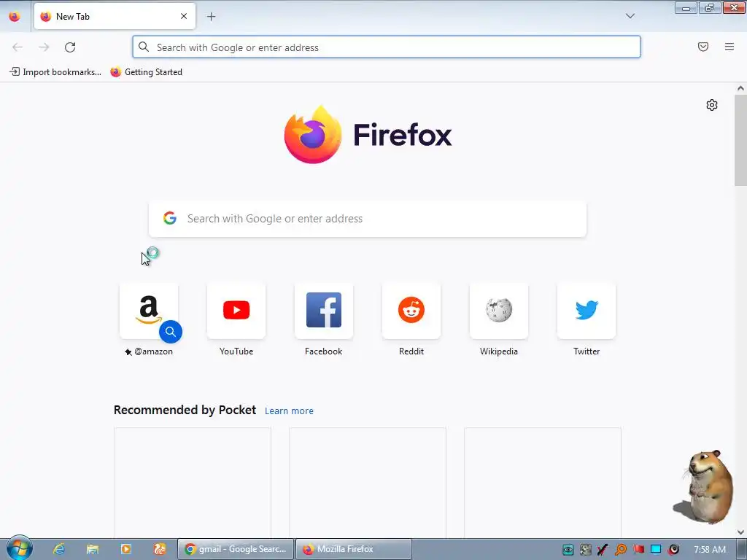This screenshot has width=747, height=560.
Task: Open the Reddit shortcut tile
Action: (411, 311)
